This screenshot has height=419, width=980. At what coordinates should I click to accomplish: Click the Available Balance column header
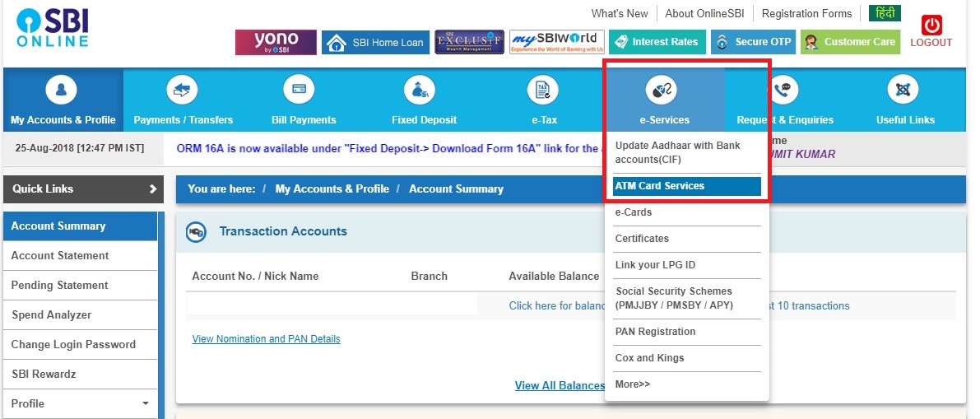pyautogui.click(x=554, y=276)
